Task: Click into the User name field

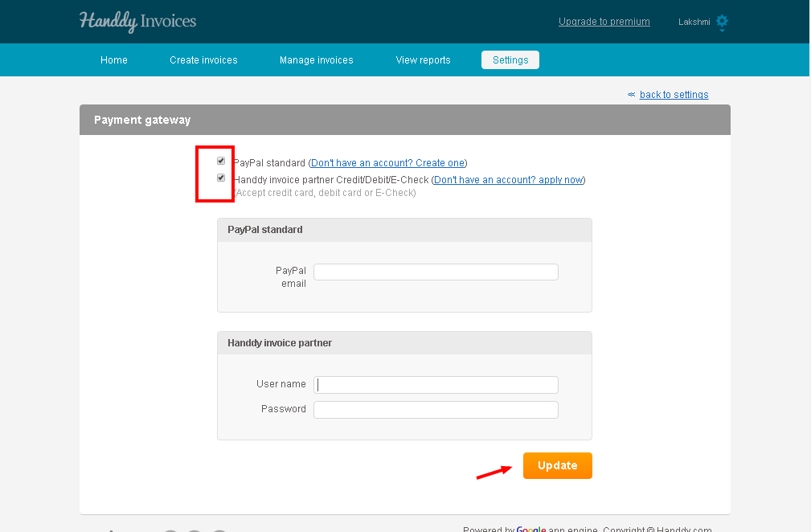Action: 436,385
